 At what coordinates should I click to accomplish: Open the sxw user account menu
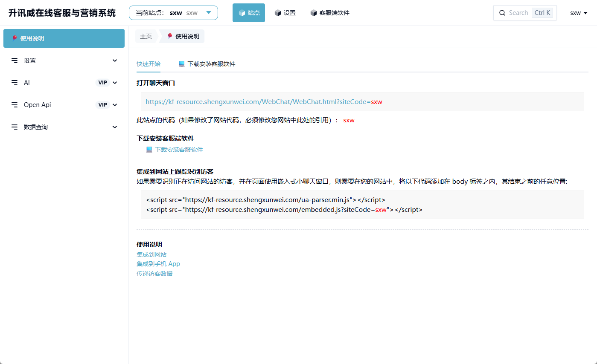(579, 13)
